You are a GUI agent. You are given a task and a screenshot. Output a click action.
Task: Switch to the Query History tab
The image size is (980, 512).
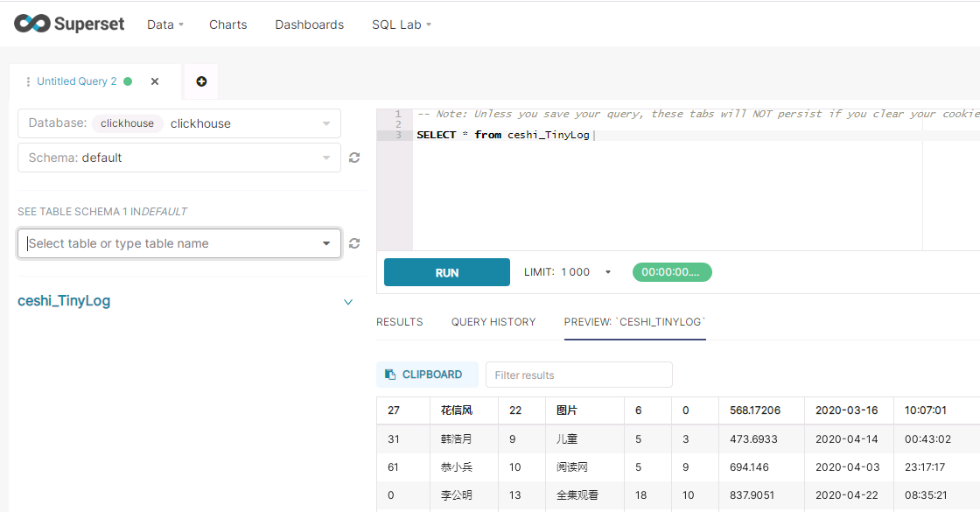pos(493,322)
